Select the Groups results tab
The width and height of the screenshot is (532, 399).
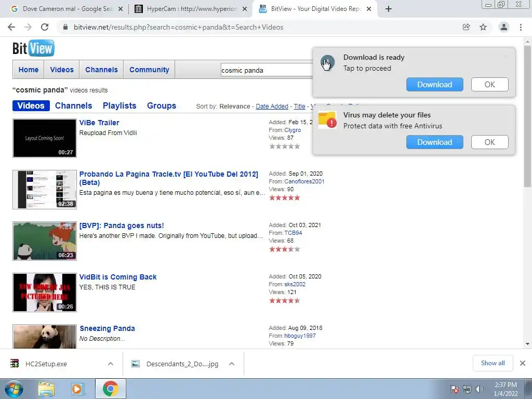coord(162,105)
